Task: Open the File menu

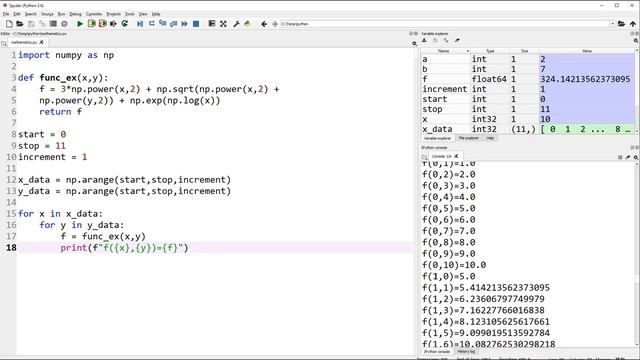Action: [6, 14]
